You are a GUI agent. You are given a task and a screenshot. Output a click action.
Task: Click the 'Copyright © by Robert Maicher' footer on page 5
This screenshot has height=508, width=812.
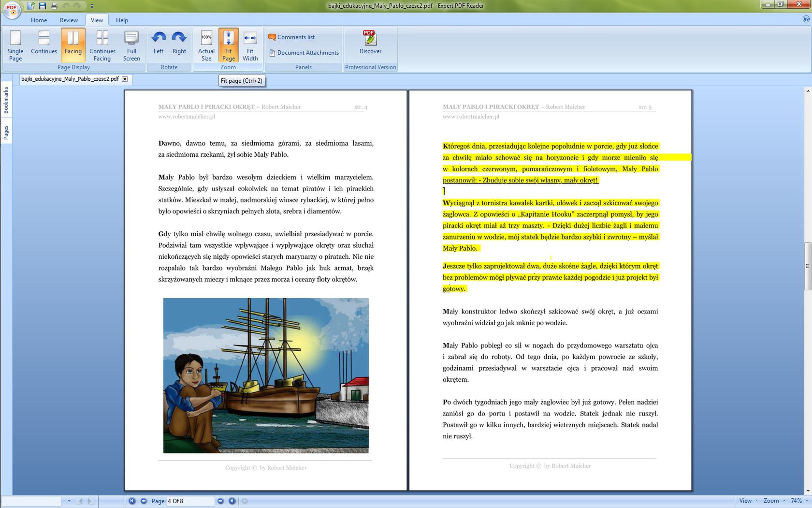coord(550,466)
